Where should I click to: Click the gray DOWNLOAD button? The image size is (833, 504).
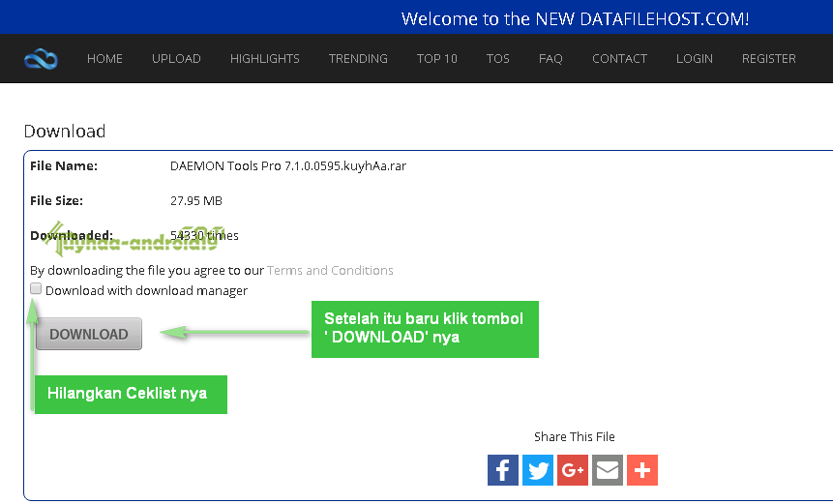89,334
